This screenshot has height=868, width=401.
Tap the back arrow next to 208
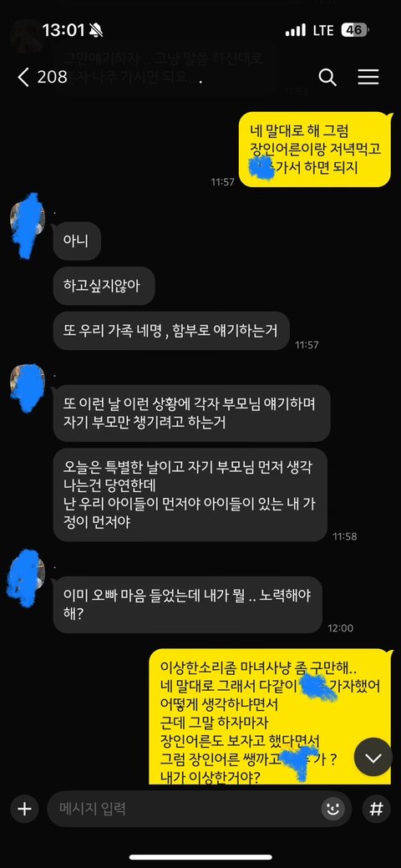point(23,78)
